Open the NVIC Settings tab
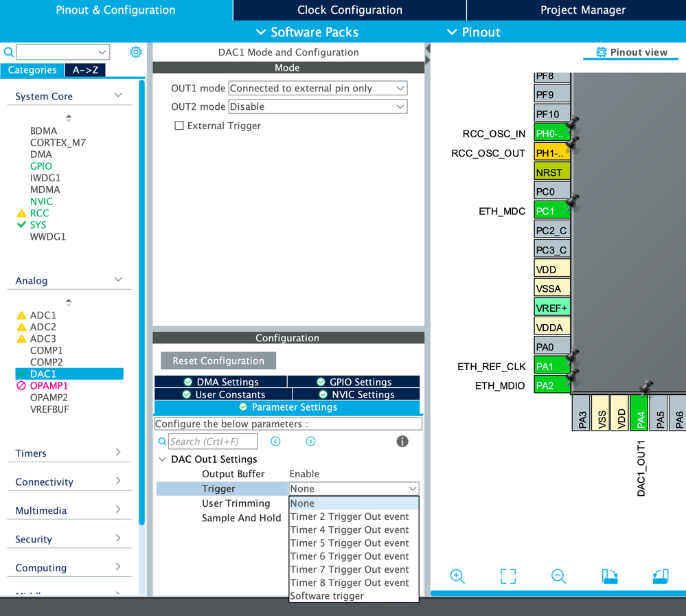686x616 pixels. [356, 394]
